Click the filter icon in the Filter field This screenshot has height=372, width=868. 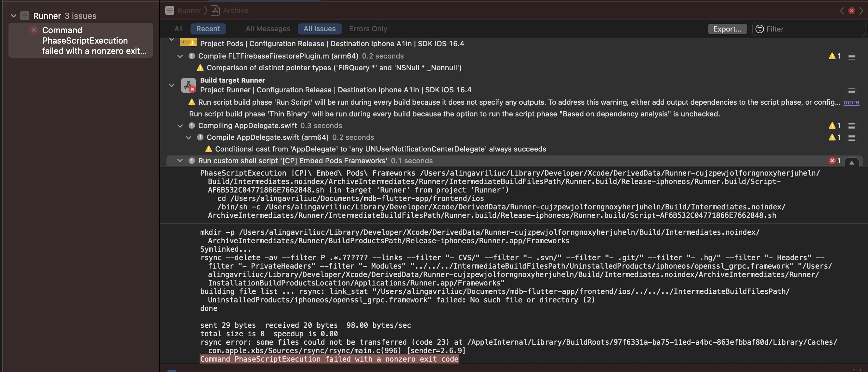(x=759, y=29)
